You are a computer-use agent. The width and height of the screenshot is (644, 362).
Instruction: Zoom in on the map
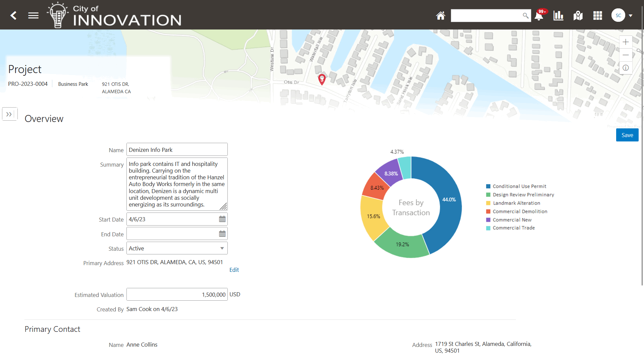pos(626,42)
